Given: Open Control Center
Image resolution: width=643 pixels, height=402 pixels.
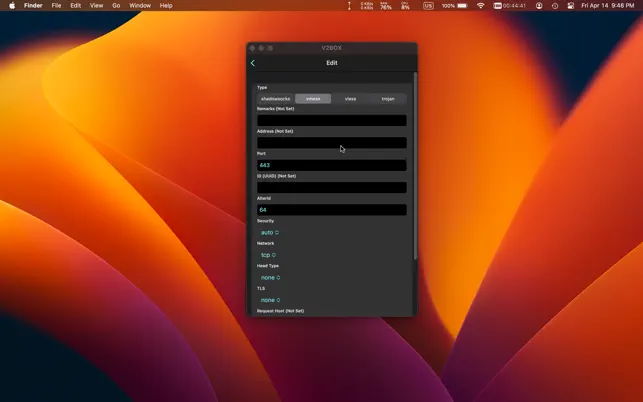Looking at the screenshot, I should (570, 6).
